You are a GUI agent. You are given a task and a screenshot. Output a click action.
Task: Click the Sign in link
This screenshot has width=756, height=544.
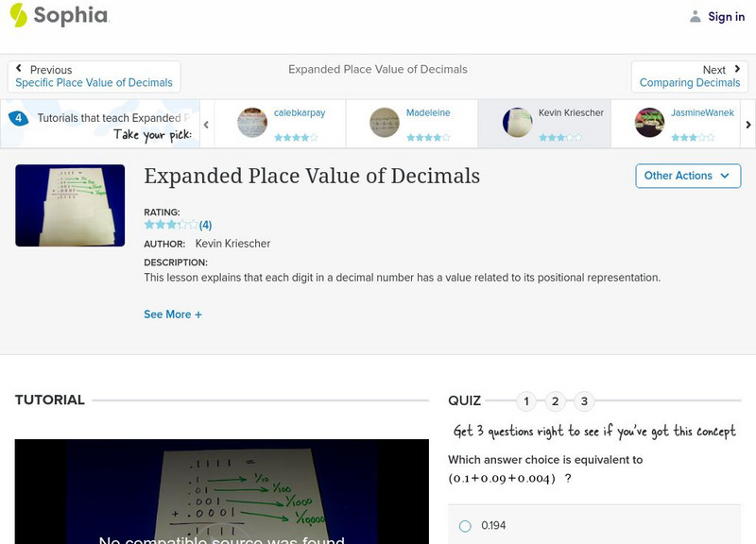(726, 16)
